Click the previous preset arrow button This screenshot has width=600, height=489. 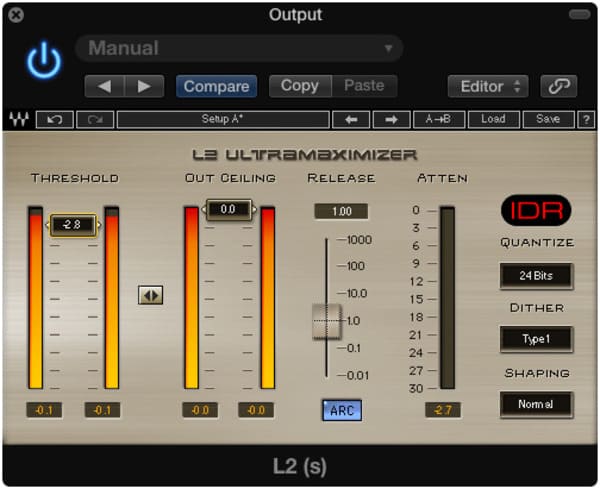click(x=104, y=86)
